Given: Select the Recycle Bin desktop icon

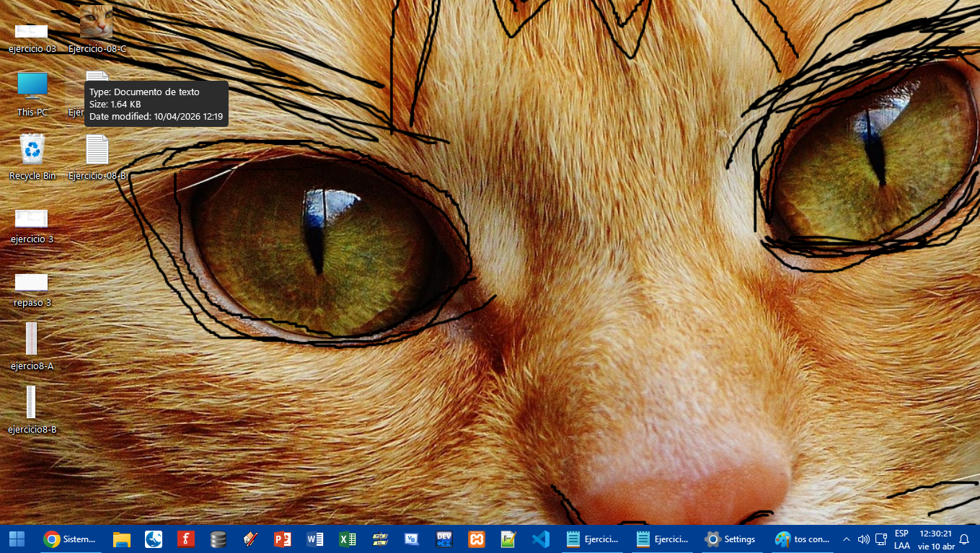Looking at the screenshot, I should click(32, 156).
